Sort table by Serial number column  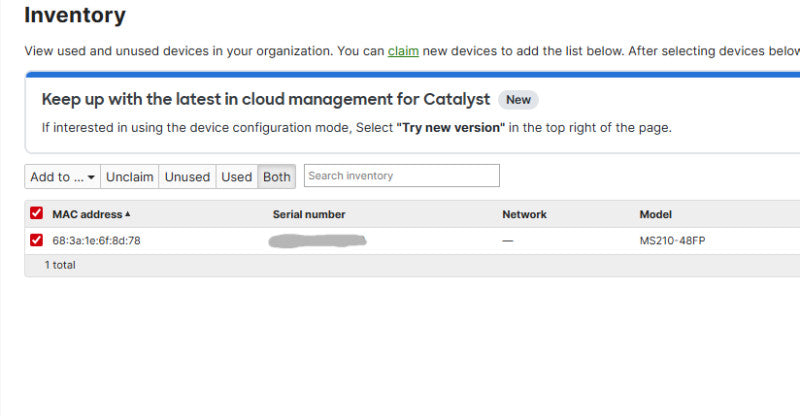(x=309, y=214)
